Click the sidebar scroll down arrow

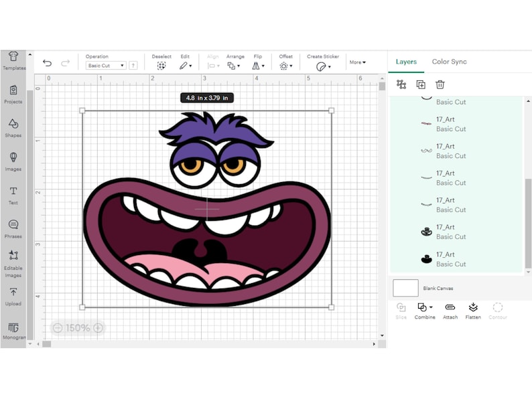pyautogui.click(x=30, y=343)
